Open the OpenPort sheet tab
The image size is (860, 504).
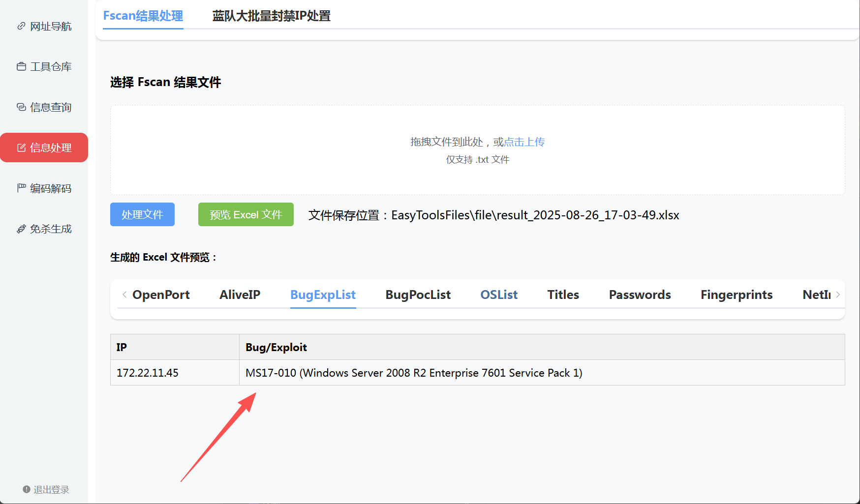[x=161, y=295]
